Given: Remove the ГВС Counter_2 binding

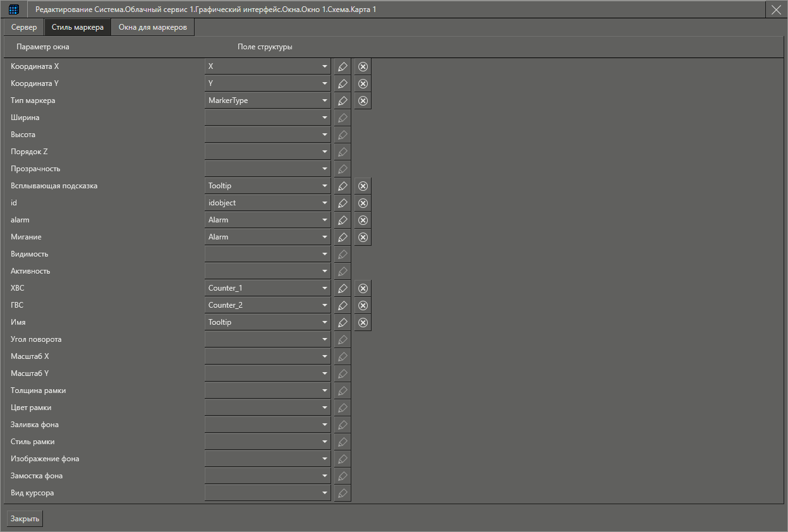Looking at the screenshot, I should [x=363, y=305].
